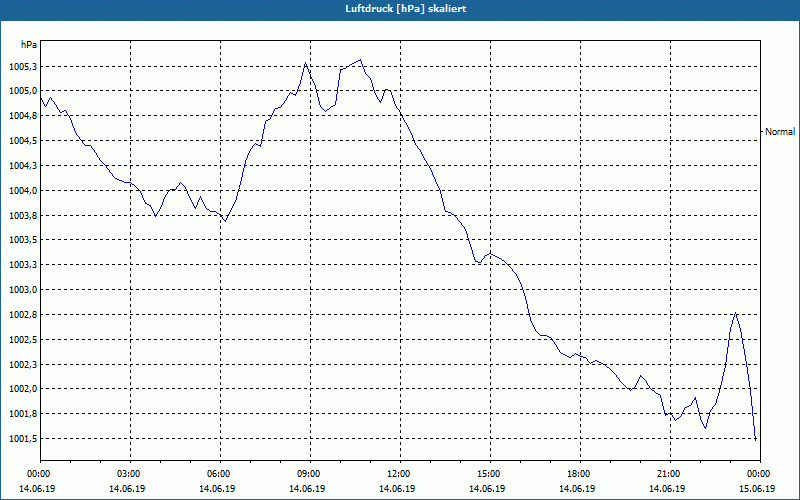Click the y-axis value 1005,3
The image size is (800, 500).
(x=23, y=66)
